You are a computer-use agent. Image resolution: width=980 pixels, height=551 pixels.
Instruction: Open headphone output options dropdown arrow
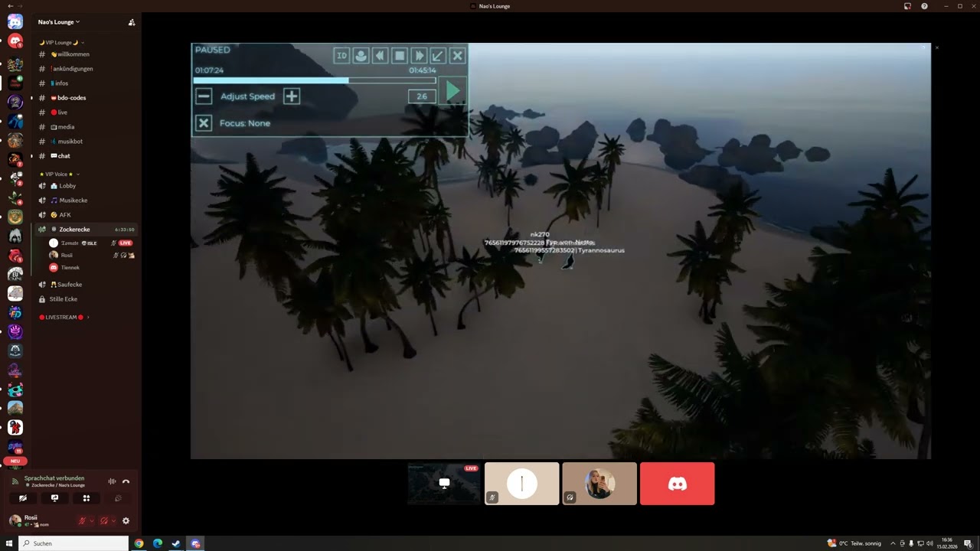click(114, 521)
